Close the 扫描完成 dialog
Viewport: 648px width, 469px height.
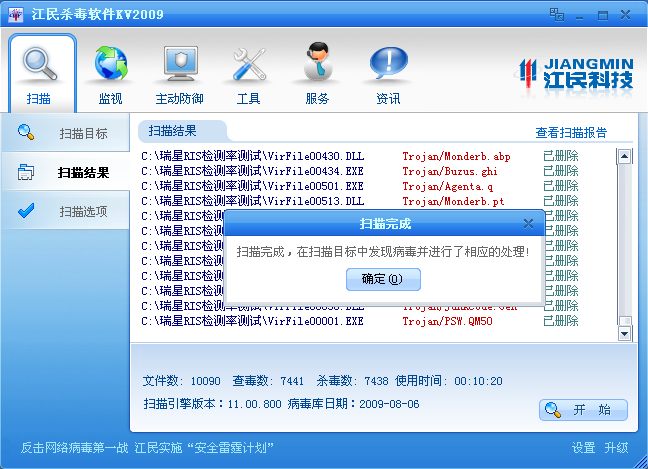pyautogui.click(x=528, y=224)
